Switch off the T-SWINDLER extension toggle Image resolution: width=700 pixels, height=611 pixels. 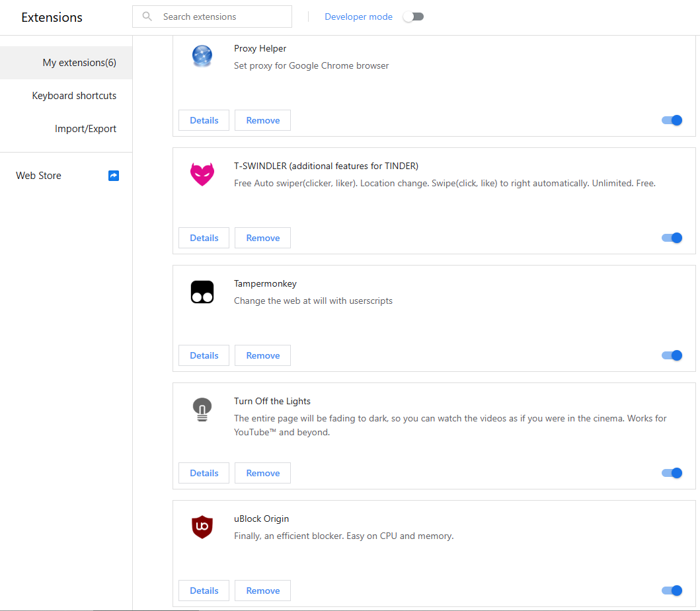pyautogui.click(x=672, y=238)
